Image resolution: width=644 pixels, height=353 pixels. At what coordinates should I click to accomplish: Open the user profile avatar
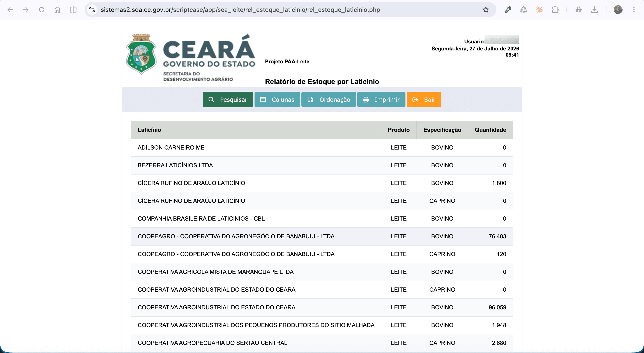coord(618,10)
